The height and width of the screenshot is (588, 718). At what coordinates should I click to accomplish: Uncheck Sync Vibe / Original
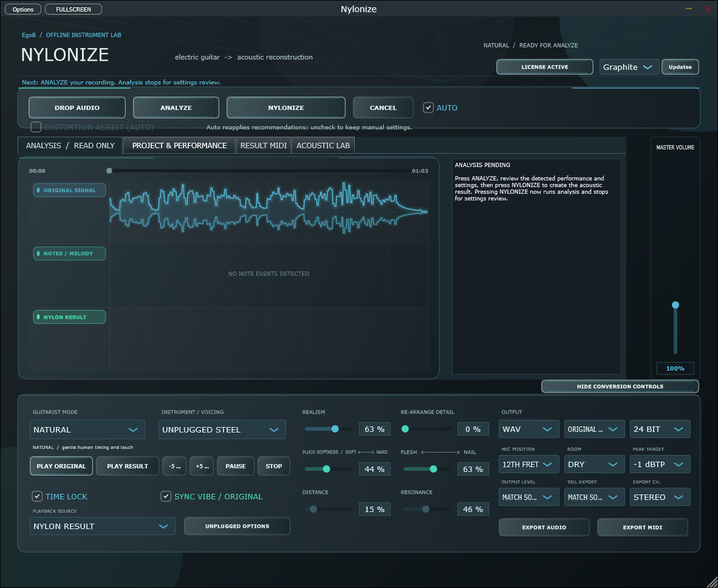coord(166,496)
